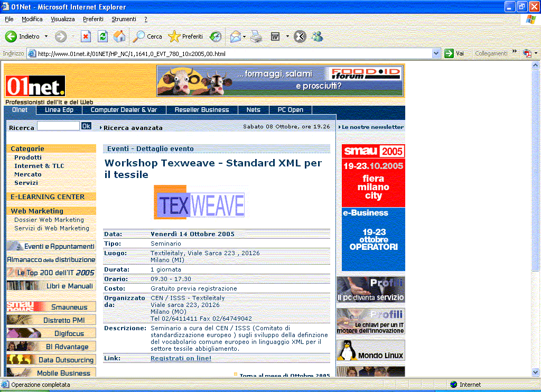Switch to the Nets tab
541x392 pixels.
click(x=253, y=110)
